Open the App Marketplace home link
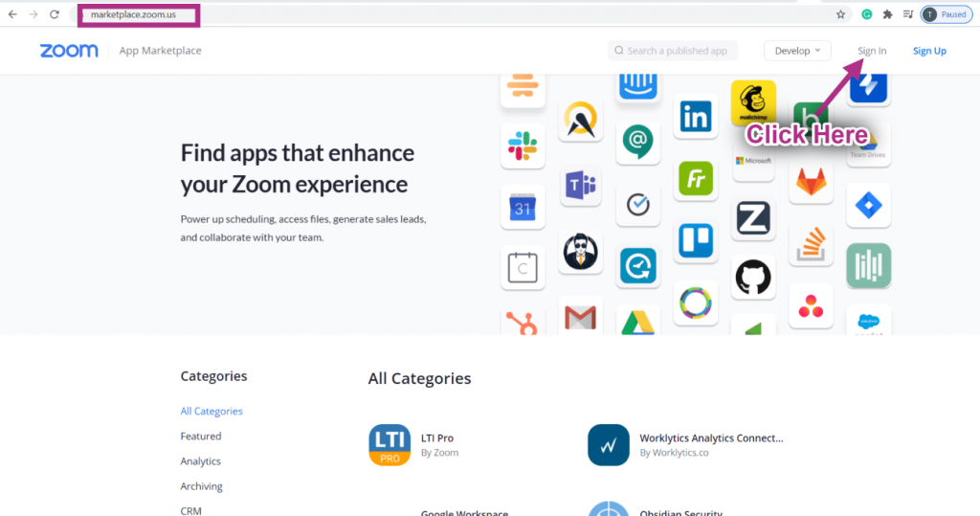The width and height of the screenshot is (980, 516). pos(160,51)
